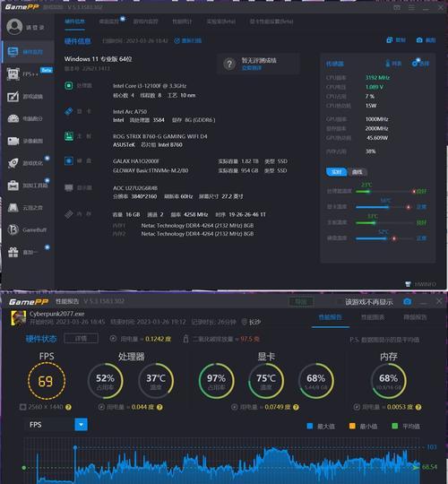The width and height of the screenshot is (448, 484).
Task: Open the toolbox sidebar icon
Action: pos(13,186)
